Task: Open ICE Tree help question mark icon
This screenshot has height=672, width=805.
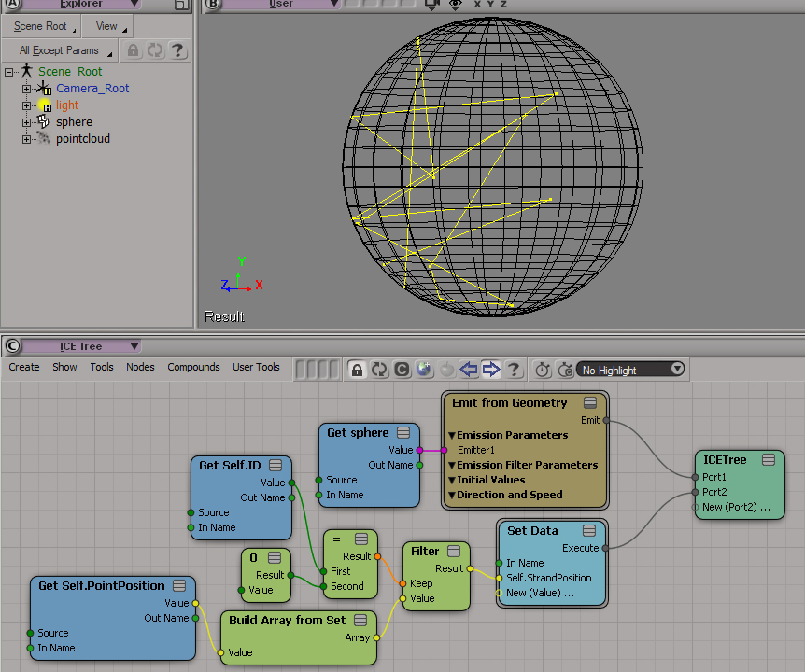Action: pos(515,370)
